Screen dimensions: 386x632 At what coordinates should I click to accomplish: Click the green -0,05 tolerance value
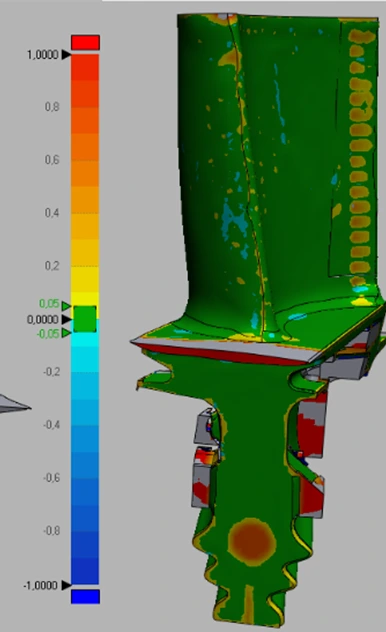48,334
